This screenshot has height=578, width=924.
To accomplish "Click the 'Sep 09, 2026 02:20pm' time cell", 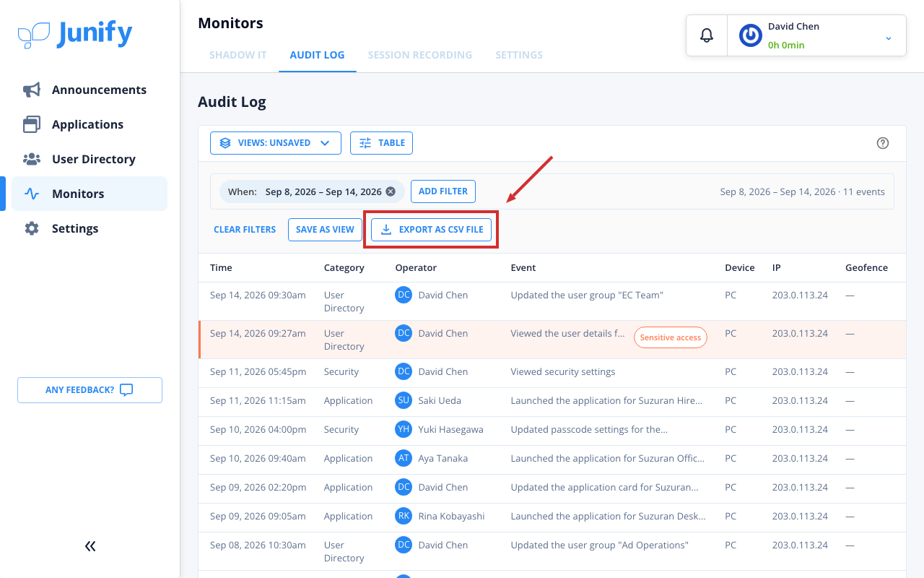I will pyautogui.click(x=258, y=487).
